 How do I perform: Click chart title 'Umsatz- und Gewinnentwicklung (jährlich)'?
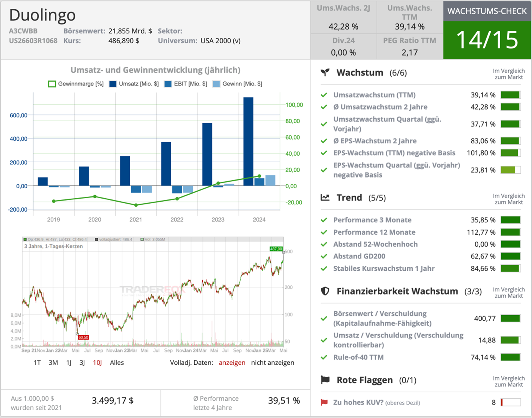[x=155, y=70]
